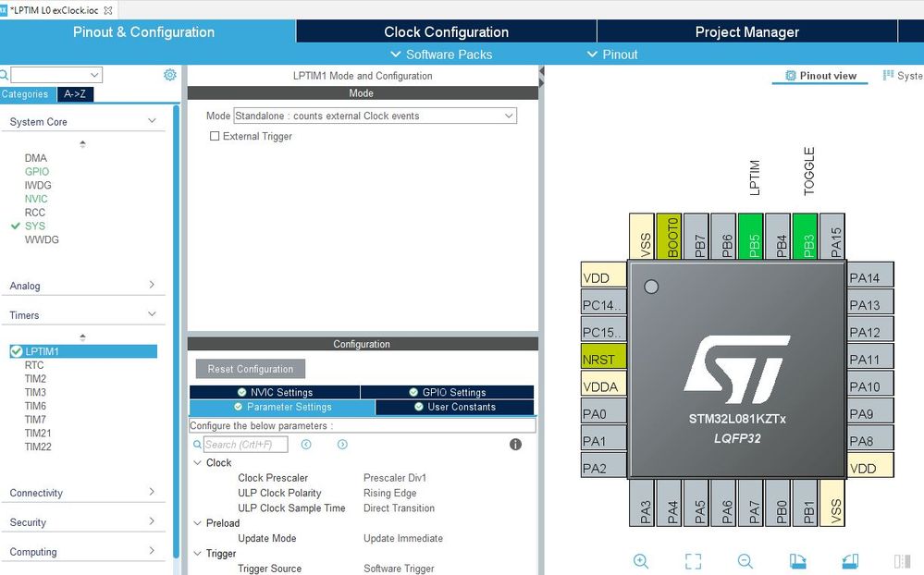Collapse the Preload parameter group
This screenshot has height=575, width=924.
click(197, 522)
